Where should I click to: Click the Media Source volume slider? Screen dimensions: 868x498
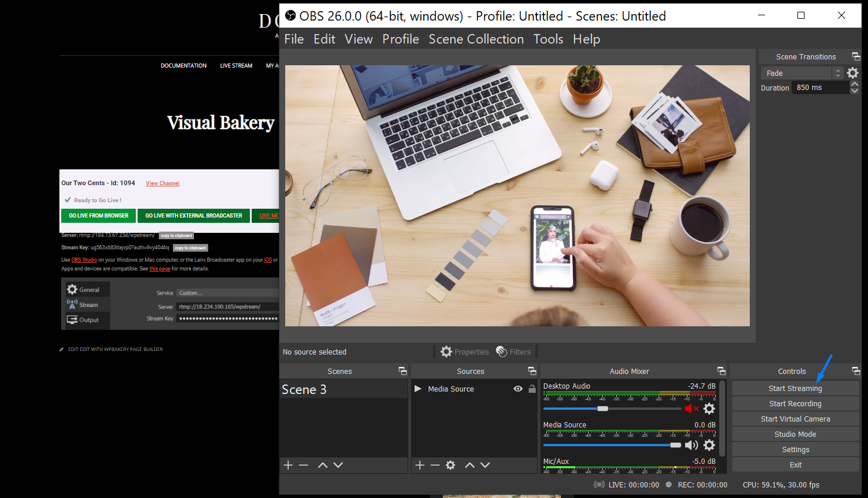point(612,445)
